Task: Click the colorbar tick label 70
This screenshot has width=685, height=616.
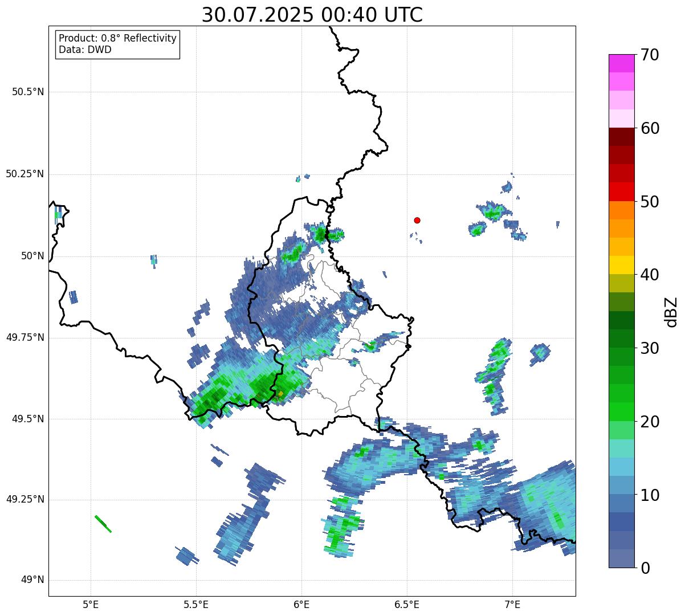Action: tap(650, 55)
